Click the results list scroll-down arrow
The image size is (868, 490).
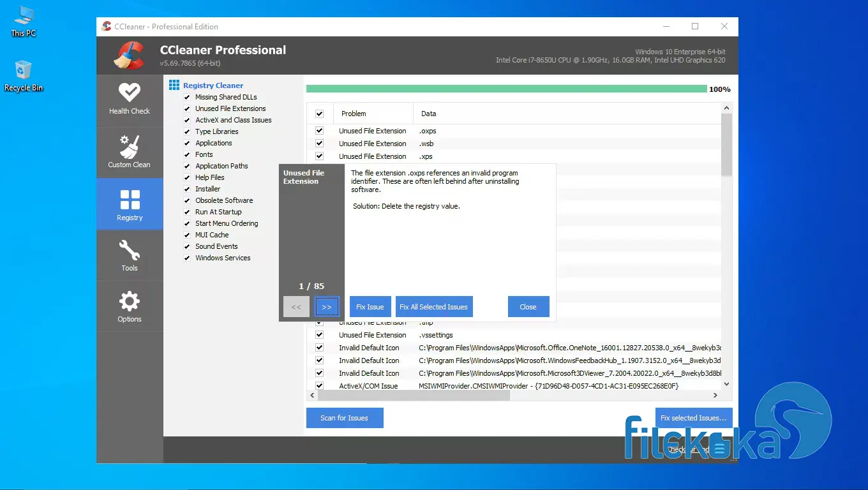(726, 385)
